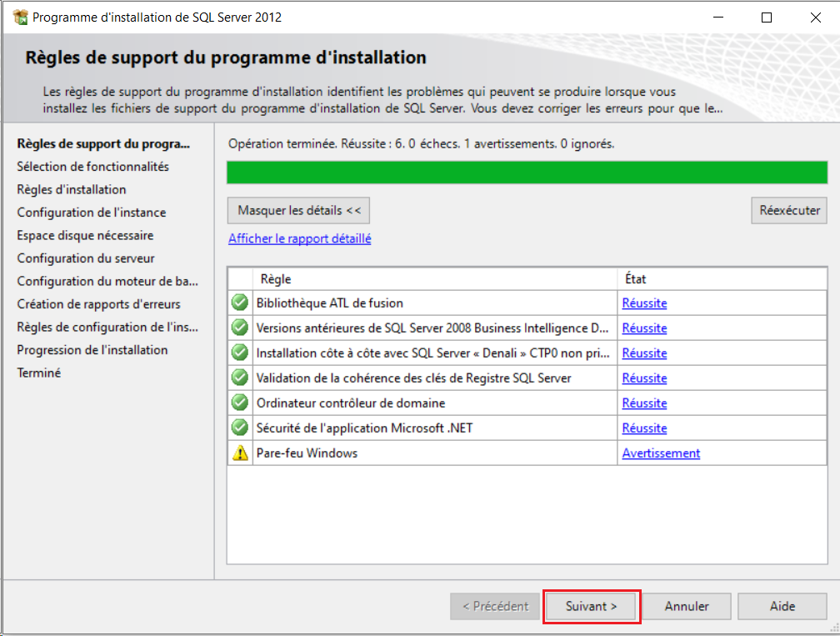Select Configuration de l'instance step
The image size is (840, 636).
[91, 213]
